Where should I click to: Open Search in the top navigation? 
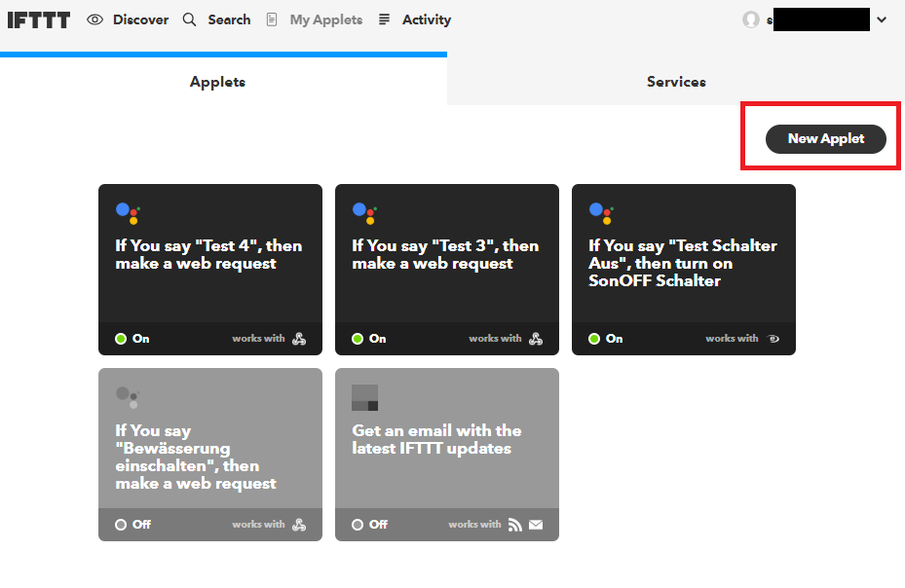click(229, 19)
